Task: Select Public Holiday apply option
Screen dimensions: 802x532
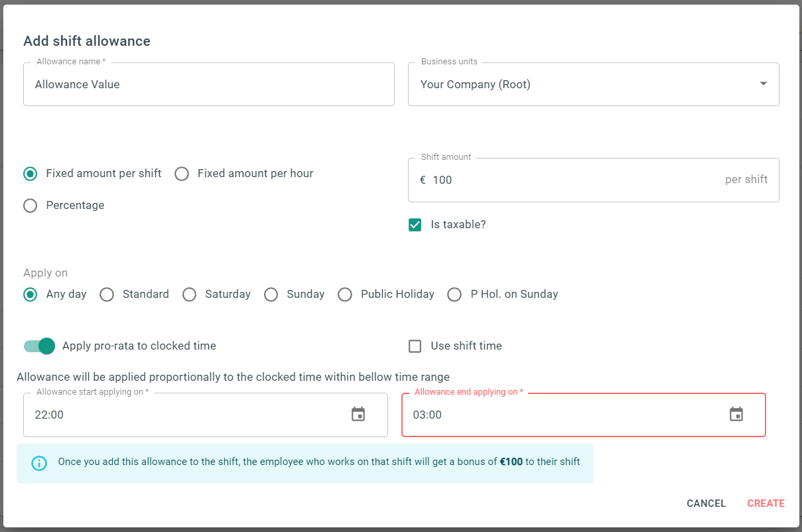Action: (345, 295)
